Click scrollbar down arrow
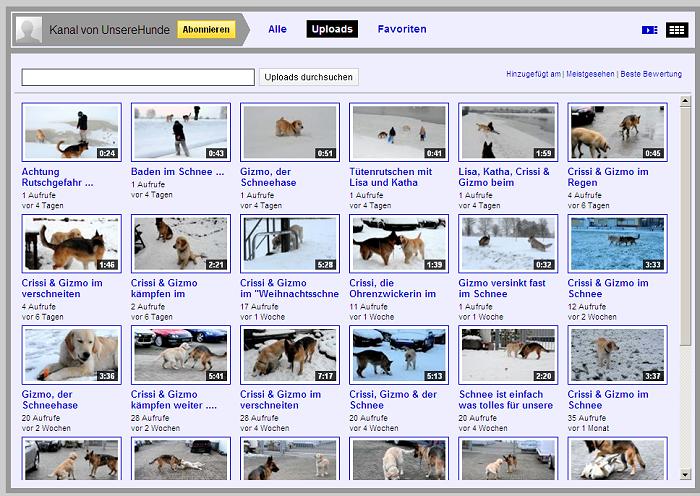This screenshot has height=496, width=700. 685,474
